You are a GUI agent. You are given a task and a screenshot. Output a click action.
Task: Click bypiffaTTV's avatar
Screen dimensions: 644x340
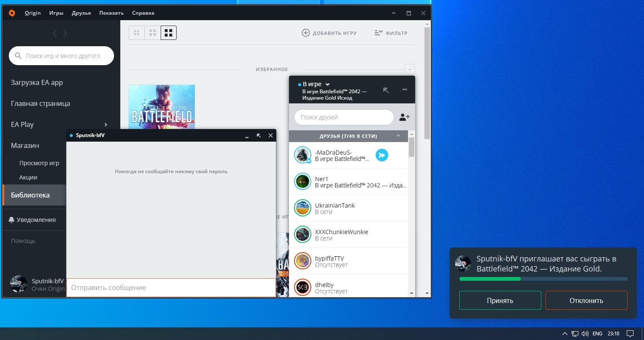[x=302, y=261]
